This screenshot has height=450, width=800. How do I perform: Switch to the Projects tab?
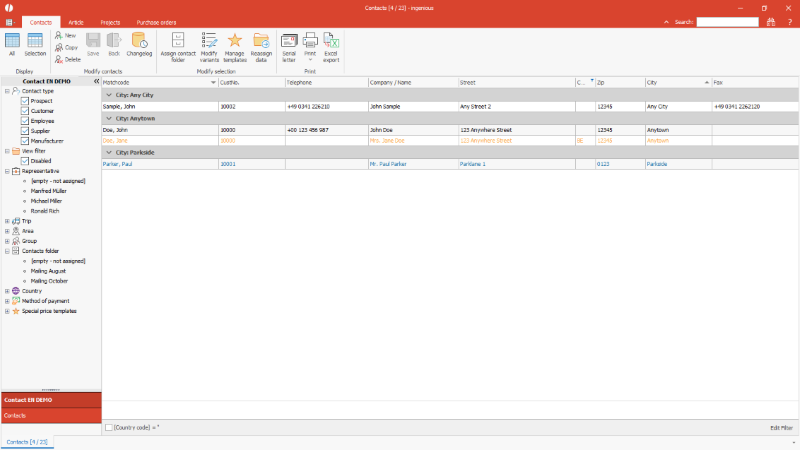(x=110, y=21)
